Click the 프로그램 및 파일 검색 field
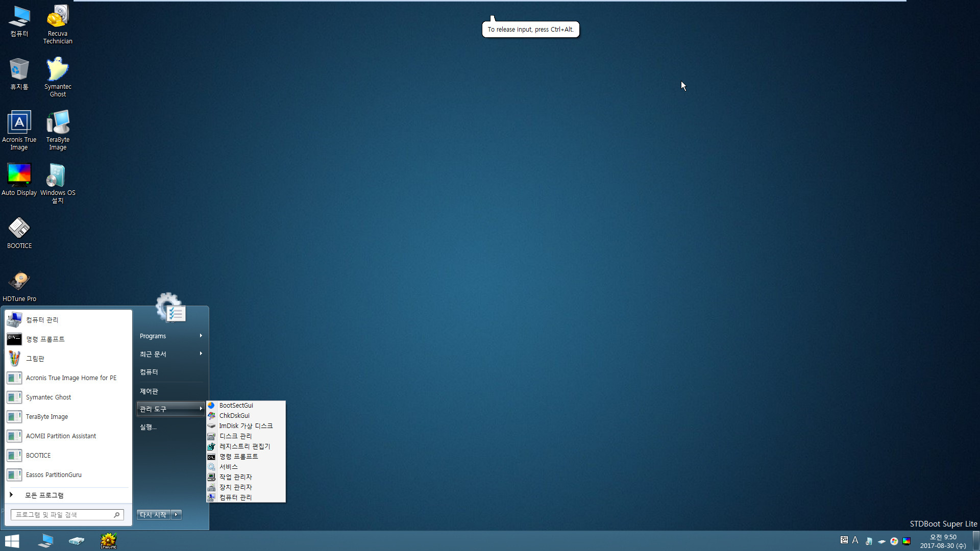980x551 pixels. (67, 515)
